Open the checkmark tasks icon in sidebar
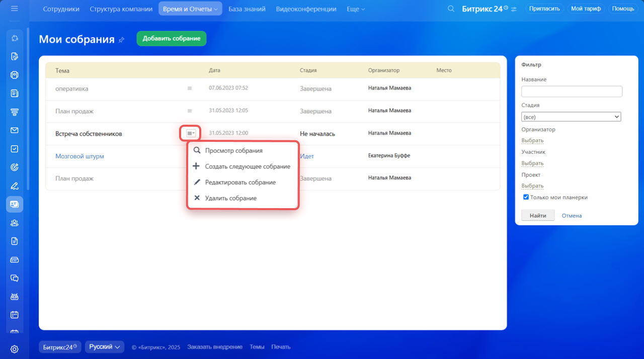 pos(15,149)
